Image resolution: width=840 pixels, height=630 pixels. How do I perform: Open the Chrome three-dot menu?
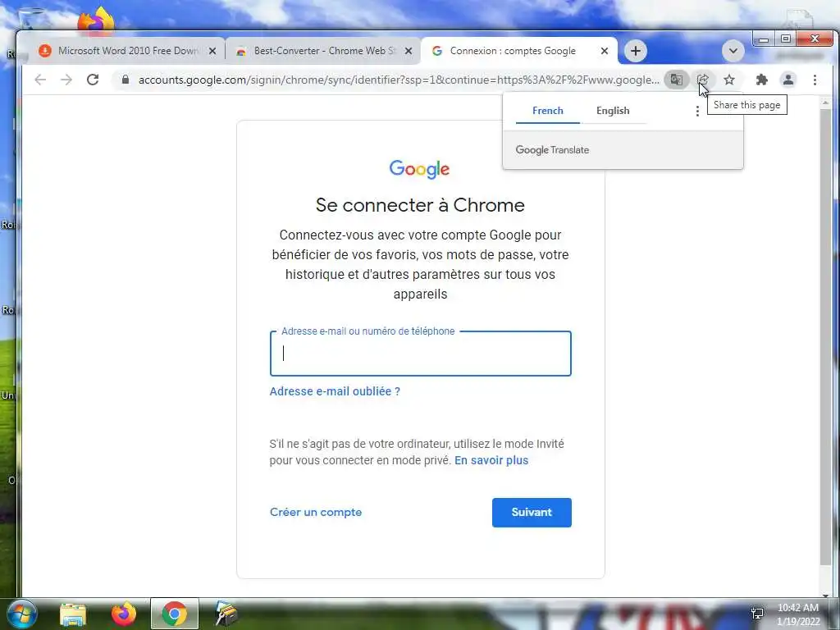tap(815, 80)
